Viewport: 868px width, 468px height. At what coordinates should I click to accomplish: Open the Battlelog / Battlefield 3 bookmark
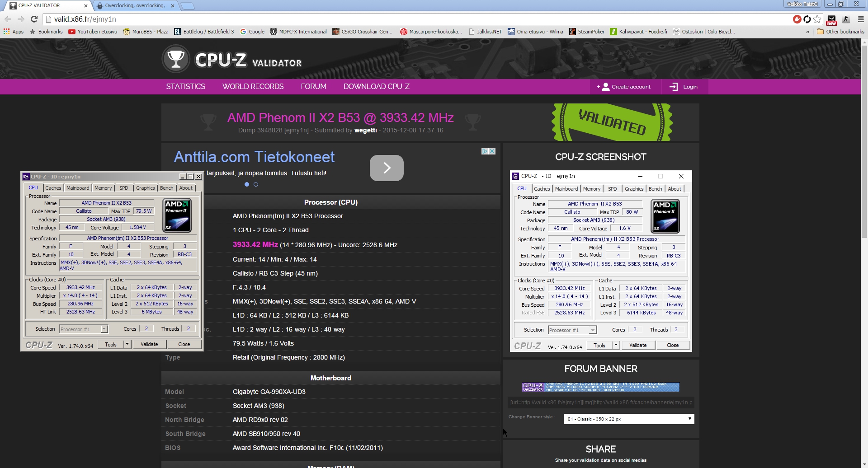pyautogui.click(x=204, y=32)
